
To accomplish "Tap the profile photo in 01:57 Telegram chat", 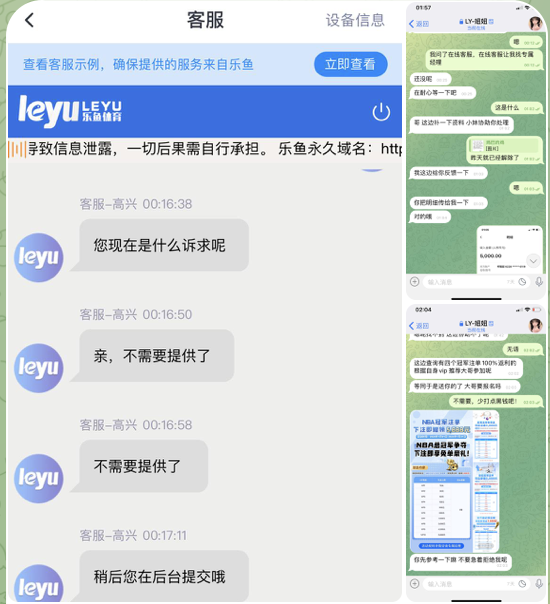I will [535, 23].
